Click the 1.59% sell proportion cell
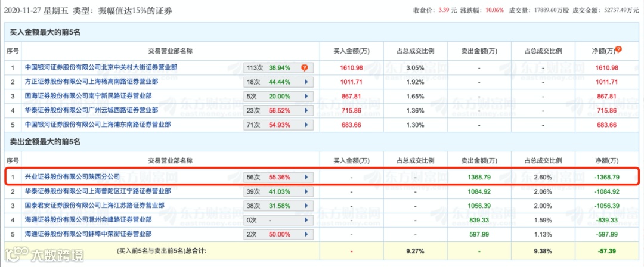644x267 pixels. (x=543, y=220)
